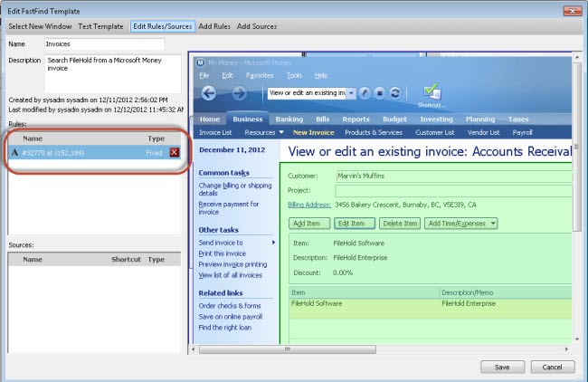Close the Edit FastFind Template window
This screenshot has height=382, width=588.
click(573, 11)
